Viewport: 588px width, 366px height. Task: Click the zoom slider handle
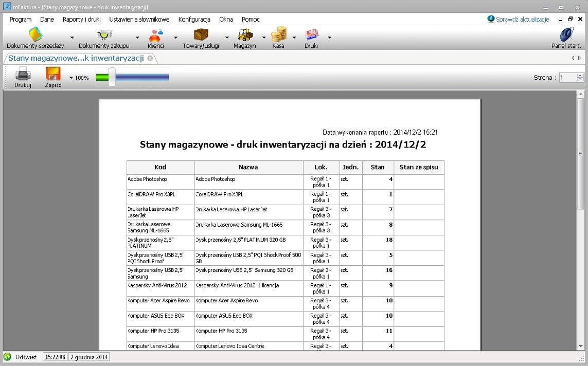point(112,77)
